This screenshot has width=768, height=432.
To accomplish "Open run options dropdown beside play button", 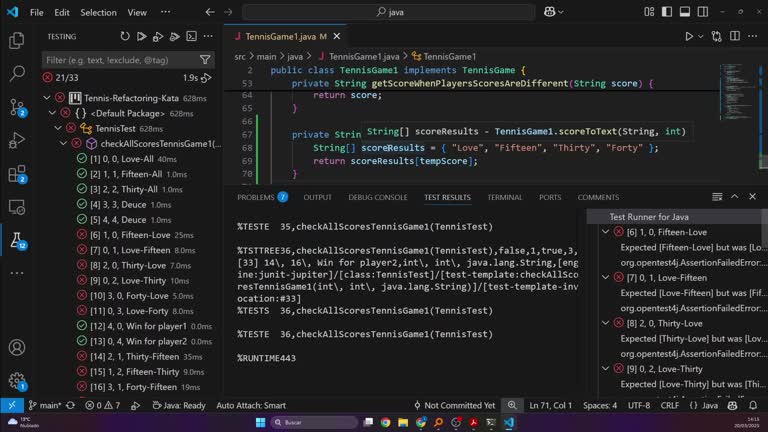I will click(700, 36).
